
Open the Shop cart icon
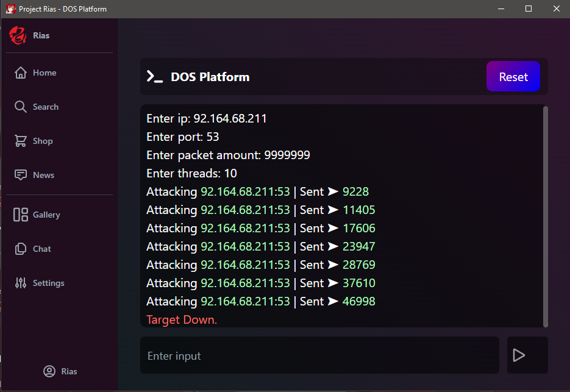pyautogui.click(x=21, y=141)
